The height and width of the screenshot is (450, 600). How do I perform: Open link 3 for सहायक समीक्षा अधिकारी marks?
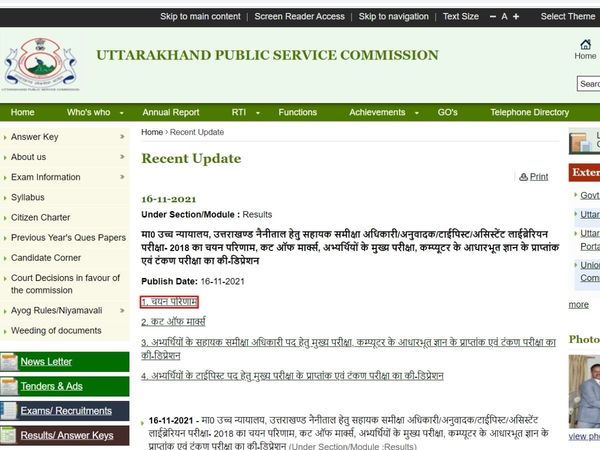[348, 349]
